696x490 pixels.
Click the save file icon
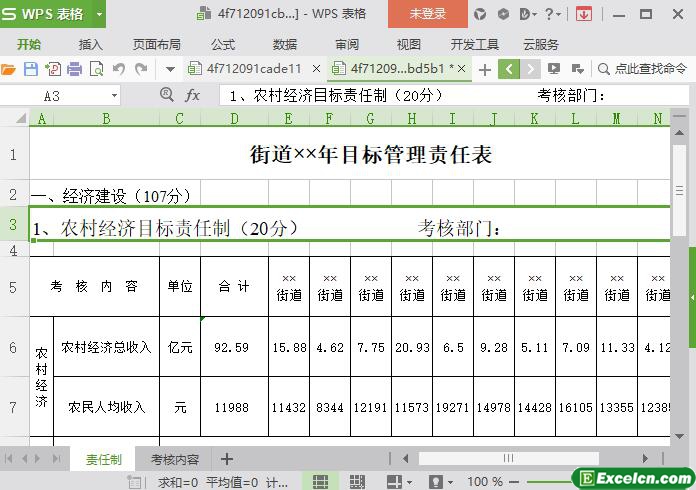coord(31,69)
